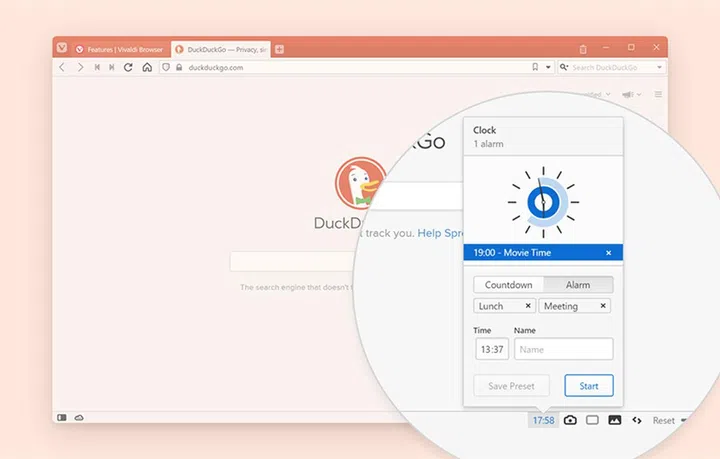This screenshot has height=459, width=720.
Task: Click the capture page camera icon
Action: pos(570,420)
